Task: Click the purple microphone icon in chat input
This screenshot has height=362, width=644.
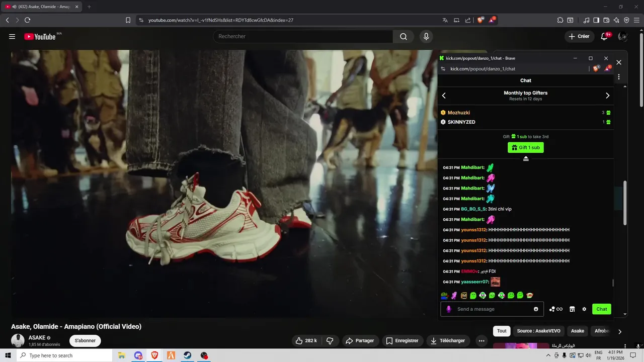Action: point(449,309)
